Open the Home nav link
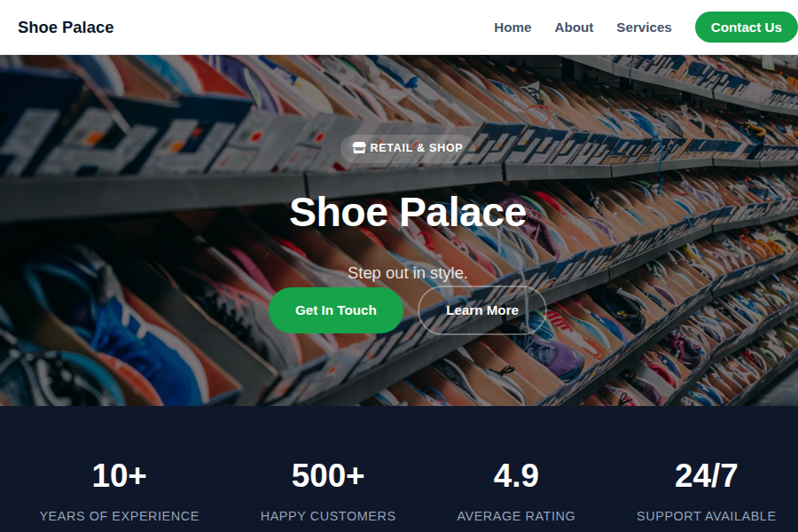This screenshot has height=532, width=798. pyautogui.click(x=512, y=27)
